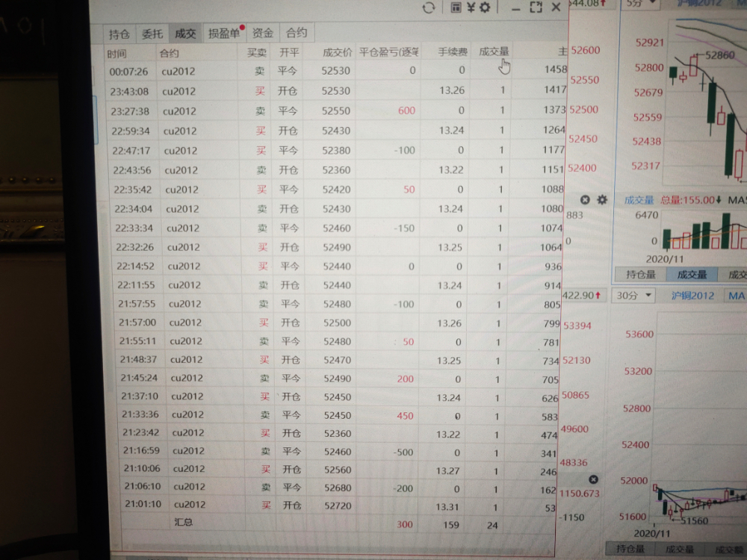Click the 买卖 column header
Screen dimensions: 747x560
click(x=257, y=52)
